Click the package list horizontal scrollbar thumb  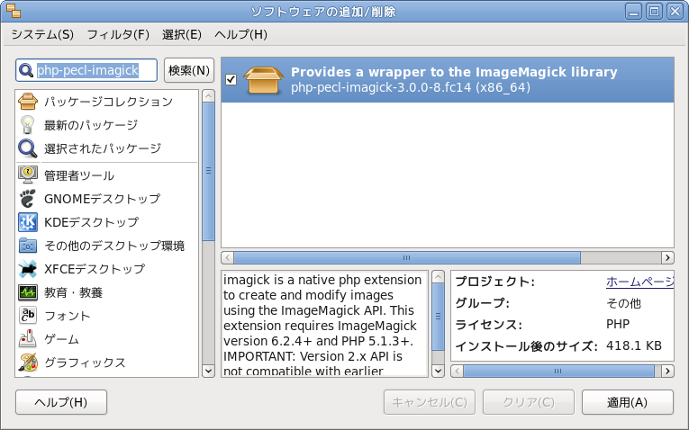tap(407, 257)
